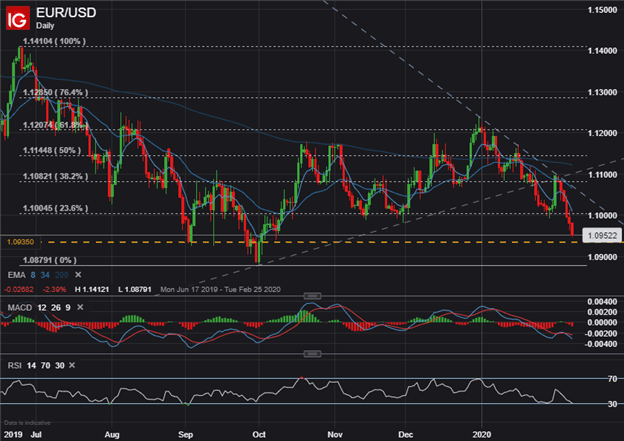Click the RSI 30 level label
This screenshot has height=441, width=624.
pyautogui.click(x=612, y=404)
